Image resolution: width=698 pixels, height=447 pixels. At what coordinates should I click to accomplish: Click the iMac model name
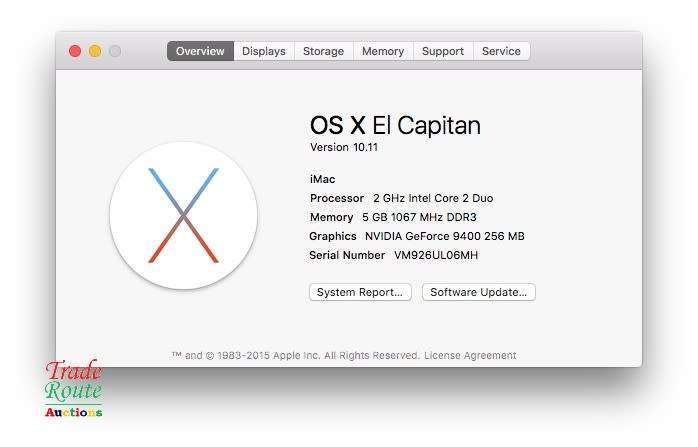(x=322, y=179)
